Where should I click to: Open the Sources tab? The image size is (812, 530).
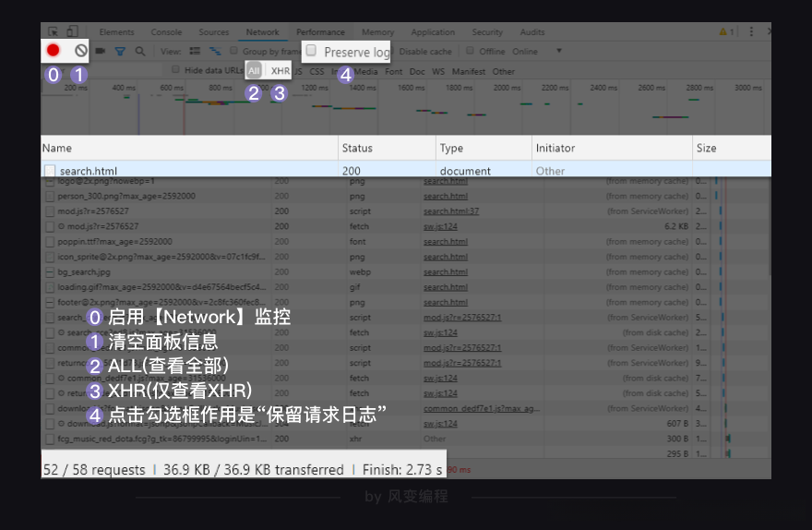[213, 32]
